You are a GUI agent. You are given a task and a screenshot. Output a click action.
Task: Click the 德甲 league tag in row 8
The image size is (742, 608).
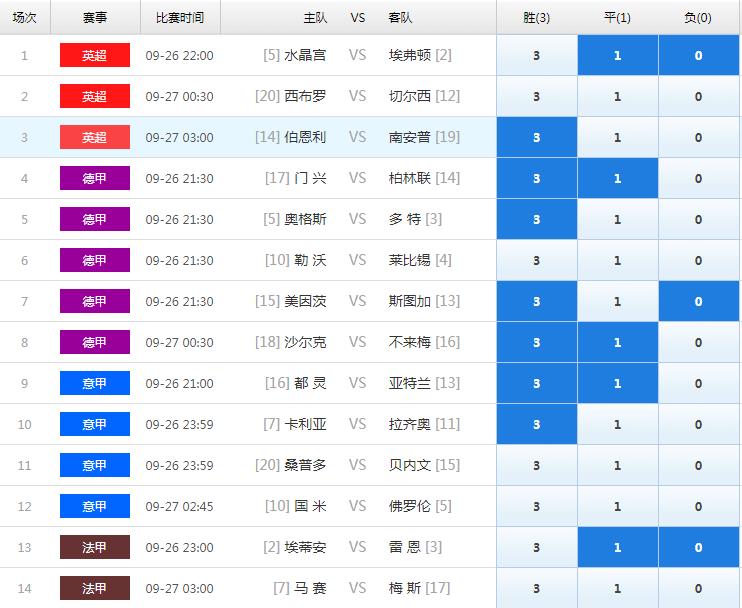pyautogui.click(x=95, y=343)
